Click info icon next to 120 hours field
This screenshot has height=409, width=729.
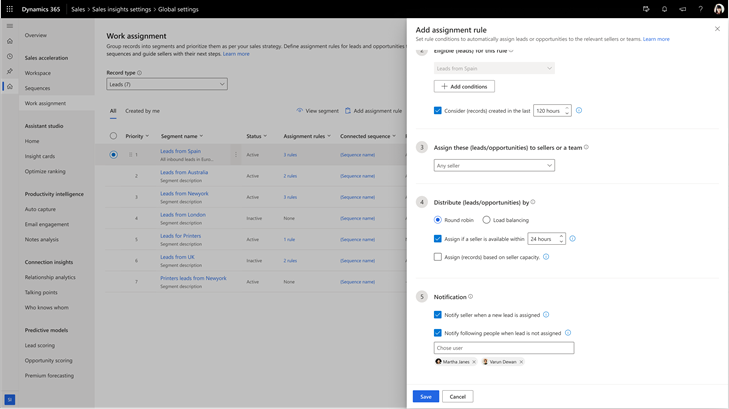pyautogui.click(x=579, y=111)
